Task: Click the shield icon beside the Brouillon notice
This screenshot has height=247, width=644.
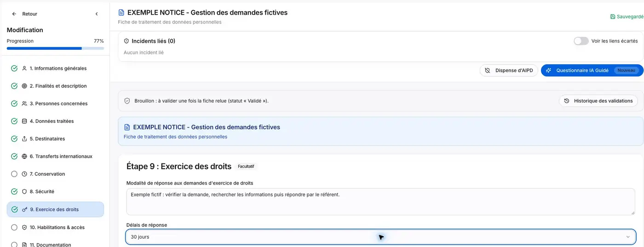Action: coord(127,101)
